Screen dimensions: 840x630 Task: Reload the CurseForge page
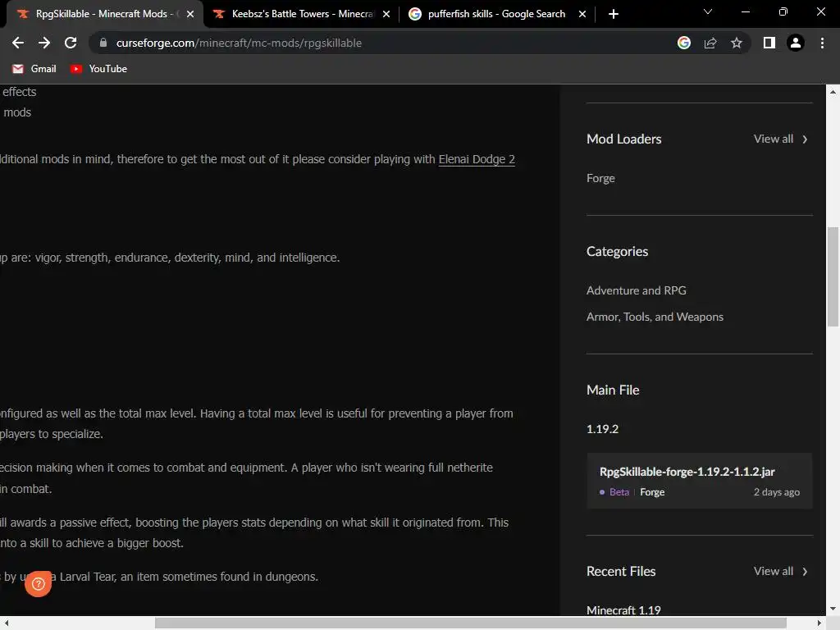click(x=71, y=43)
